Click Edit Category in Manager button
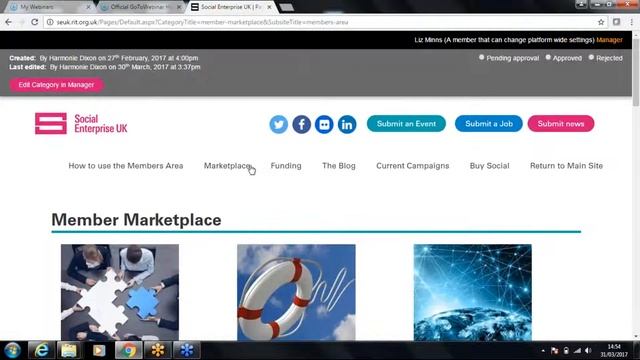Screen dimensions: 640x360 pos(56,84)
